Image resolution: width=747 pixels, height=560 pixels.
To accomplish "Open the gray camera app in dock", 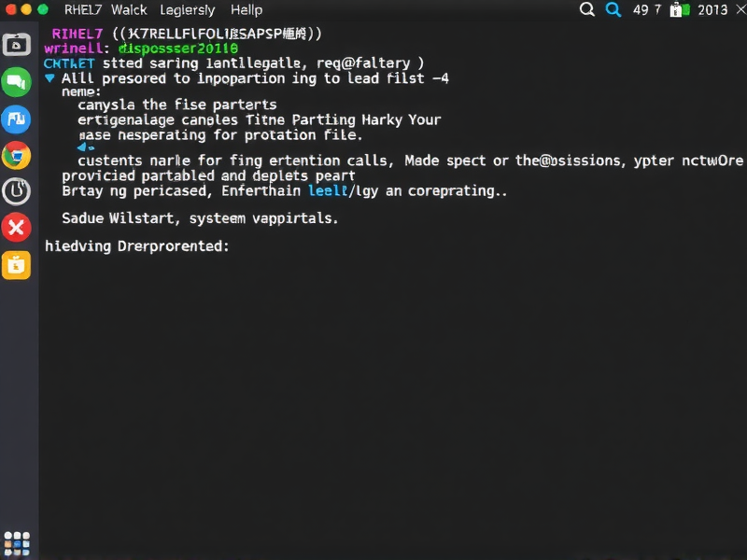I will 16,44.
